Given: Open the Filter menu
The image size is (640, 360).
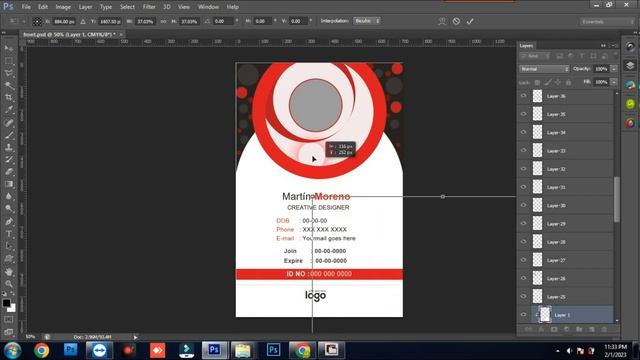Looking at the screenshot, I should [149, 7].
